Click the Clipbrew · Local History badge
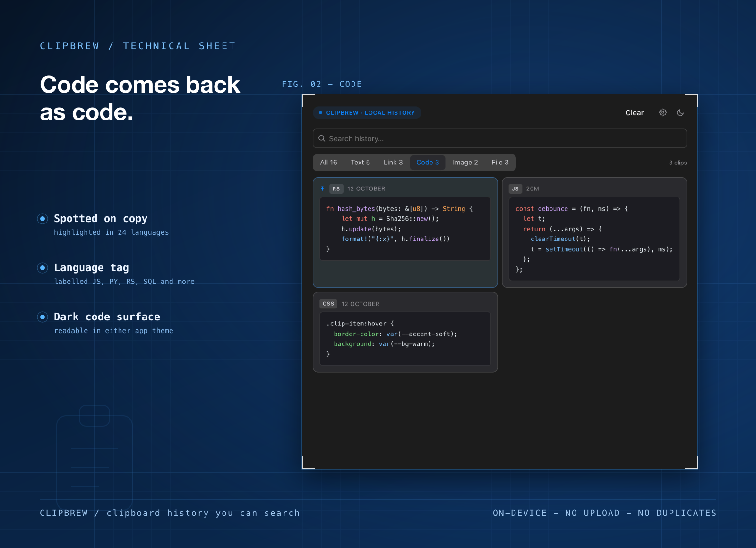Screen dimensions: 756x548 coord(367,113)
